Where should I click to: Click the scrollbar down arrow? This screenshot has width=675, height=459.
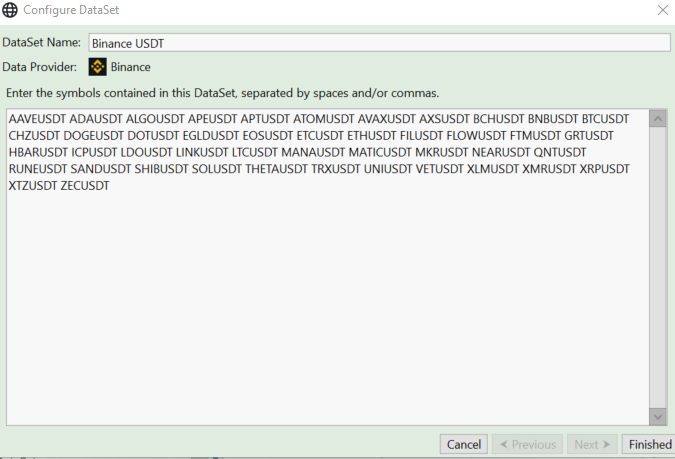pos(658,415)
